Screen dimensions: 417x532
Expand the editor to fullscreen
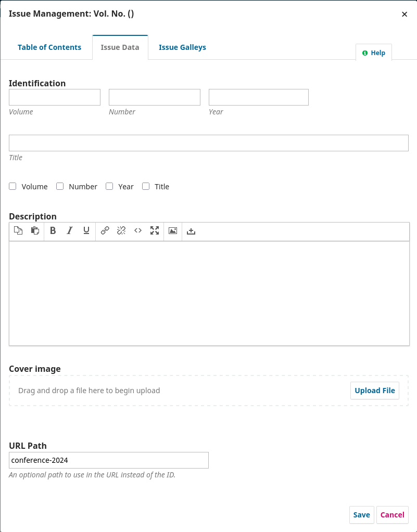click(155, 231)
